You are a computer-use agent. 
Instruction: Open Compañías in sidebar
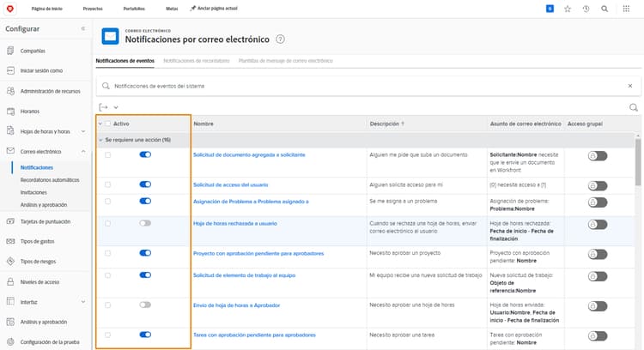click(33, 51)
